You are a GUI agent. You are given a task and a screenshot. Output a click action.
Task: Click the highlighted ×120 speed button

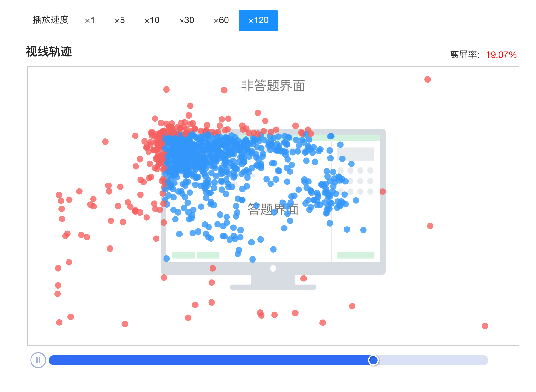click(x=258, y=21)
